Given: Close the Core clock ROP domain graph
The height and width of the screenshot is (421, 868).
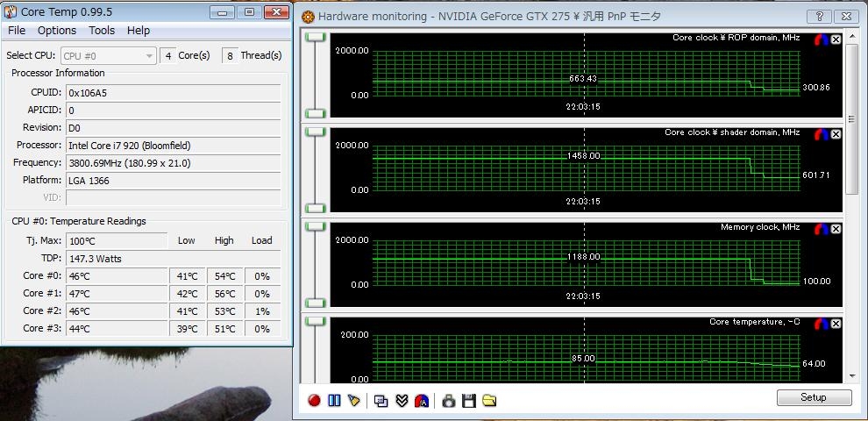Looking at the screenshot, I should click(836, 39).
